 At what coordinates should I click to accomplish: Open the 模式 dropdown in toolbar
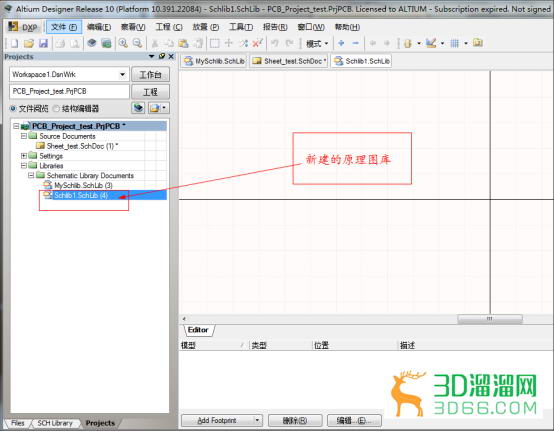[x=317, y=44]
